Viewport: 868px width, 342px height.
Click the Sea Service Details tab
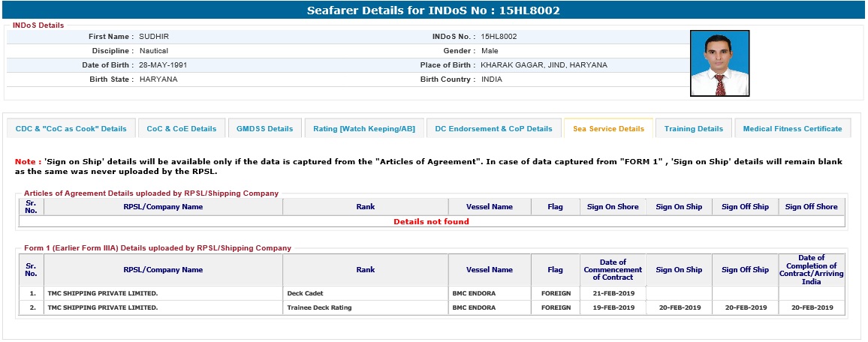point(608,128)
